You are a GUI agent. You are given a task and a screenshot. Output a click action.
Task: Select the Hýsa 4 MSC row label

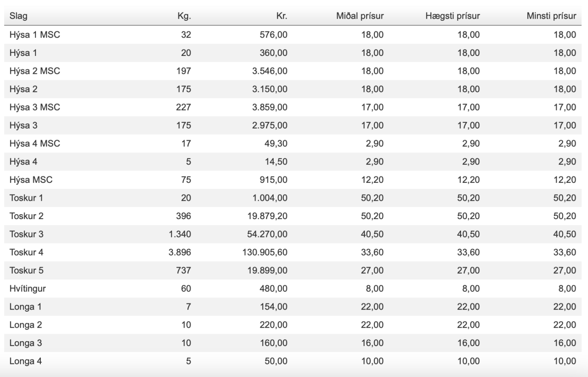tap(35, 144)
